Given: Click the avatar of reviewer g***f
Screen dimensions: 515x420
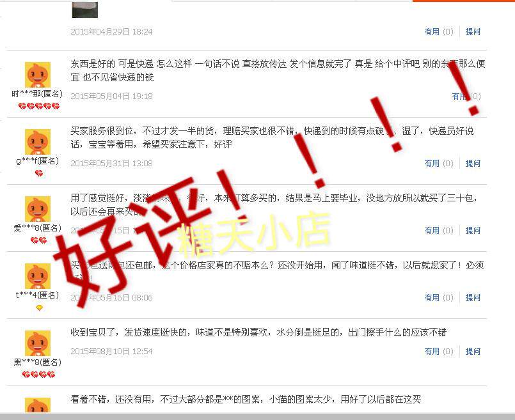Looking at the screenshot, I should tap(38, 142).
